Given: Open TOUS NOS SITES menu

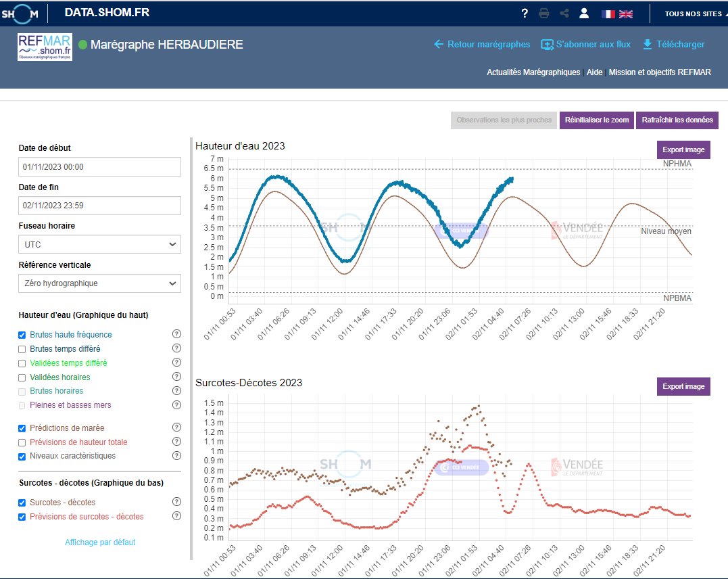Looking at the screenshot, I should tap(695, 14).
